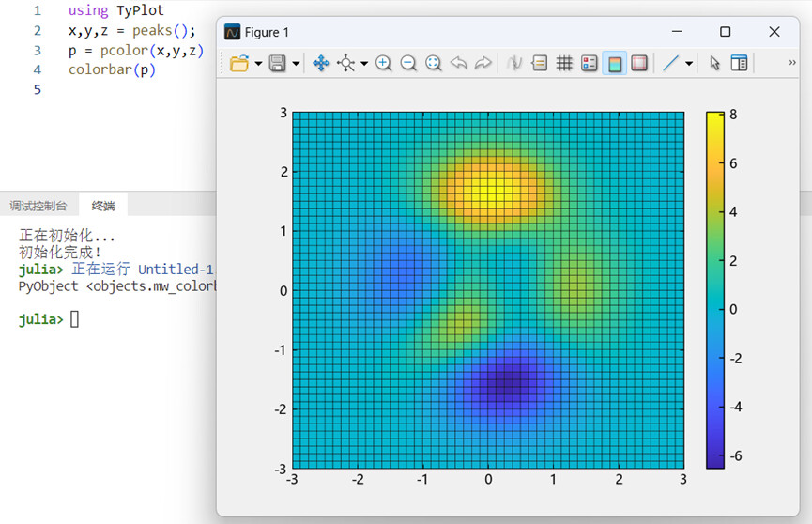This screenshot has height=524, width=812.
Task: Close the Figure 1 window
Action: pyautogui.click(x=774, y=32)
